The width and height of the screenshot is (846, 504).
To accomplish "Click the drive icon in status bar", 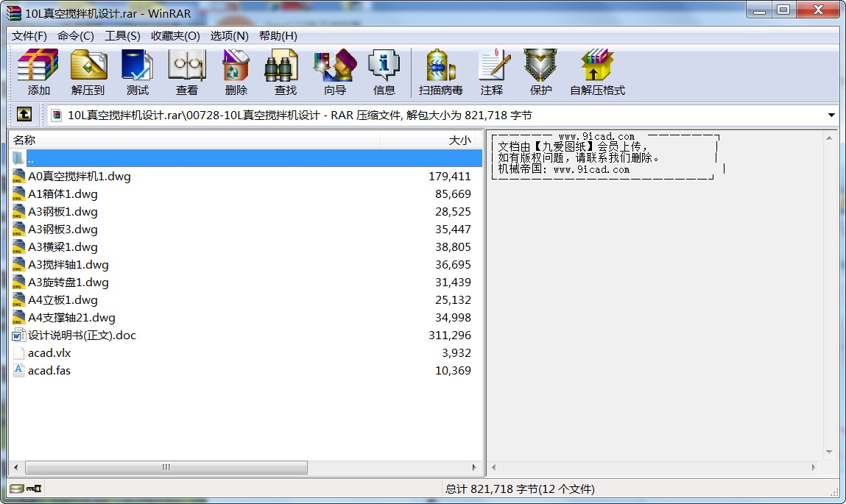I will (16, 489).
